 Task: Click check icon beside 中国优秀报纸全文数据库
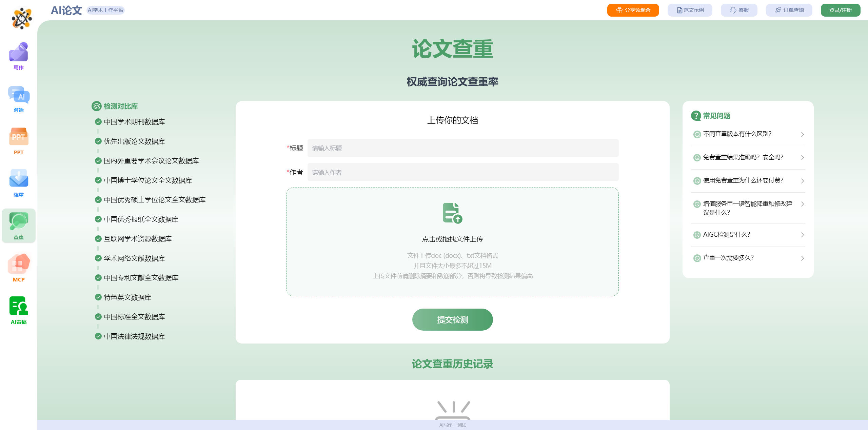[98, 219]
